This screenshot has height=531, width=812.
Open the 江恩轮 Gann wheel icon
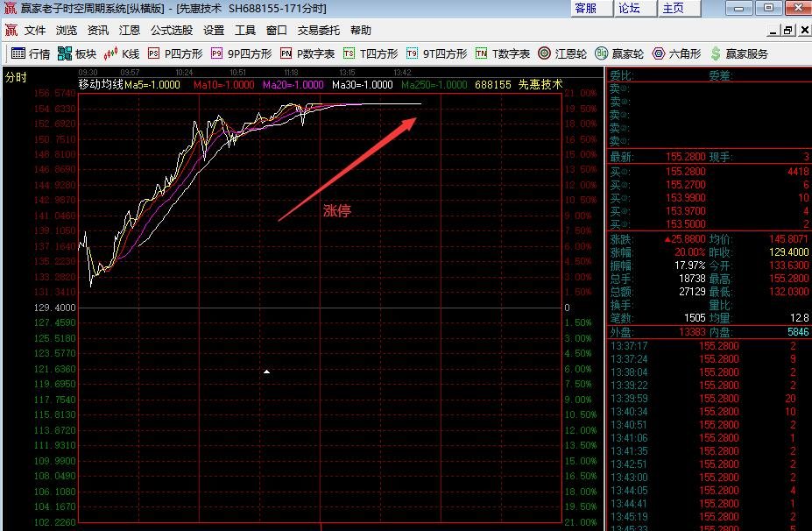[544, 53]
